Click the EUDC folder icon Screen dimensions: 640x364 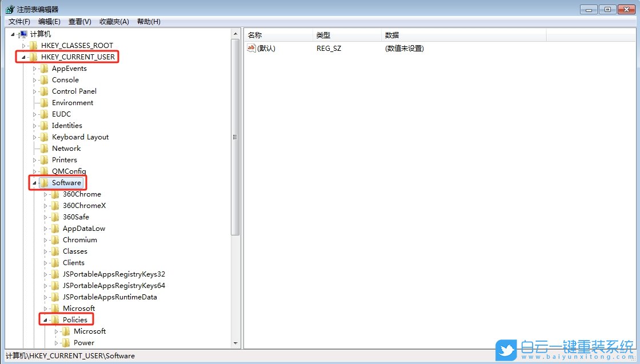coord(43,114)
